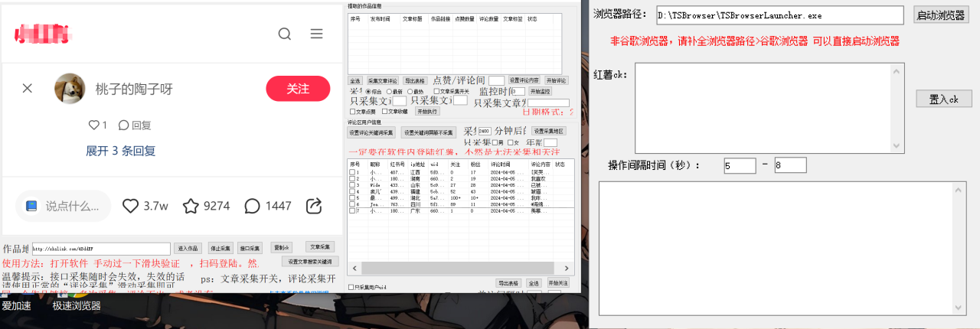Open the hamburger menu icon
This screenshot has height=329, width=980.
coord(316,34)
